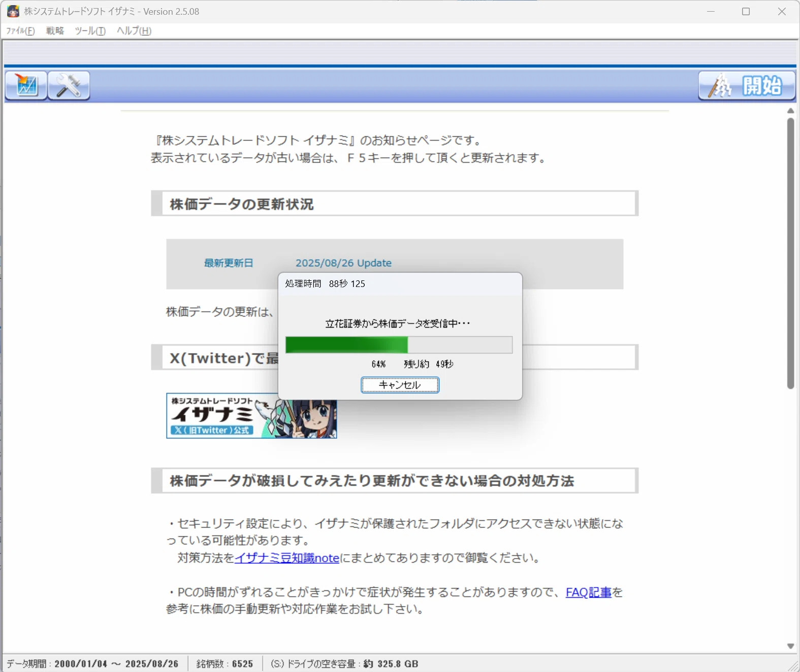800x672 pixels.
Task: Open the hammer and wrench tools icon
Action: (x=69, y=85)
